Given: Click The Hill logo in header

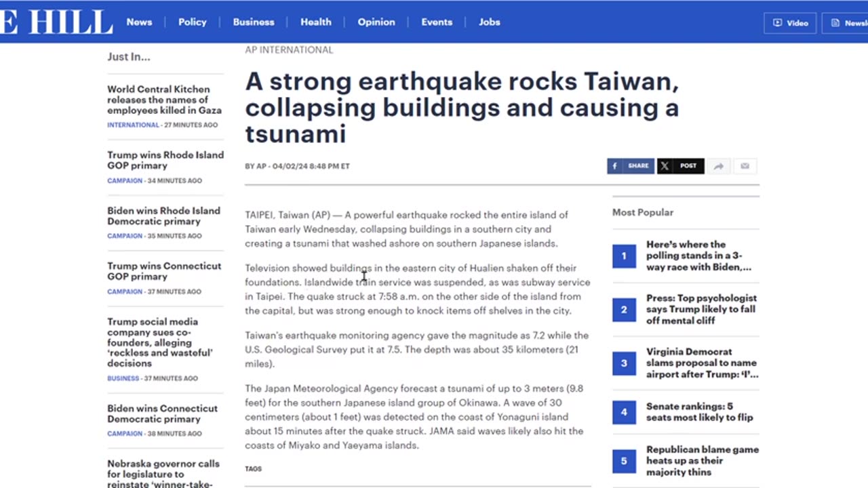Looking at the screenshot, I should tap(56, 22).
